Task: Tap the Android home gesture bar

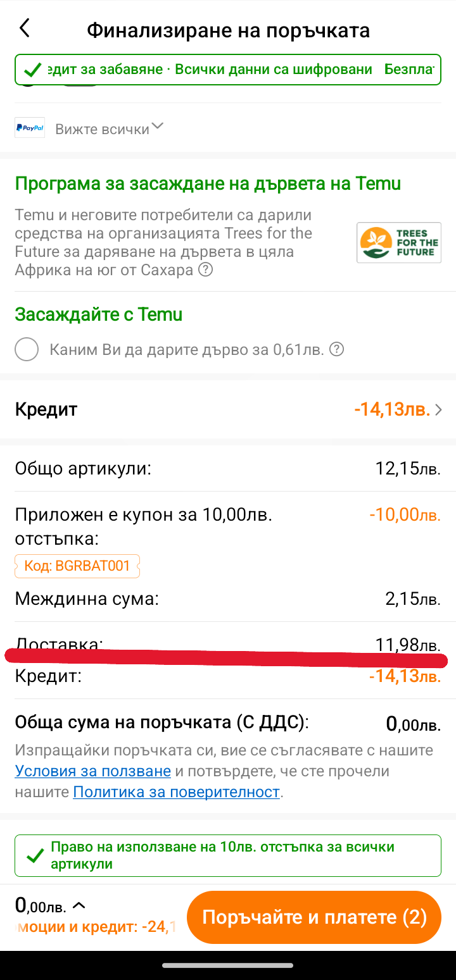Action: (228, 965)
